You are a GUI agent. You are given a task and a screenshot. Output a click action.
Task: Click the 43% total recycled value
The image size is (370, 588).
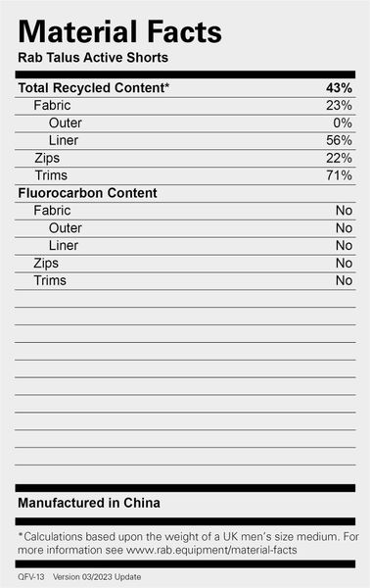pyautogui.click(x=339, y=88)
